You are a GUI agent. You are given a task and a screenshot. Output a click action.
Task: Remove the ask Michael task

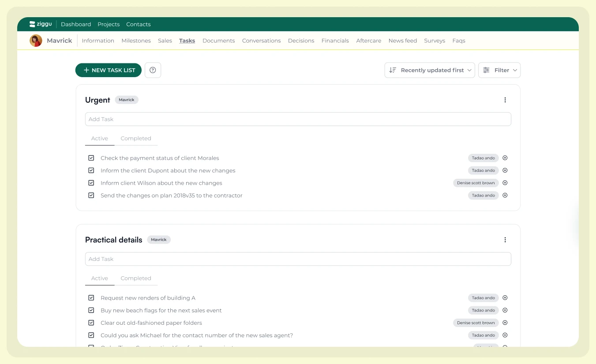pos(505,335)
